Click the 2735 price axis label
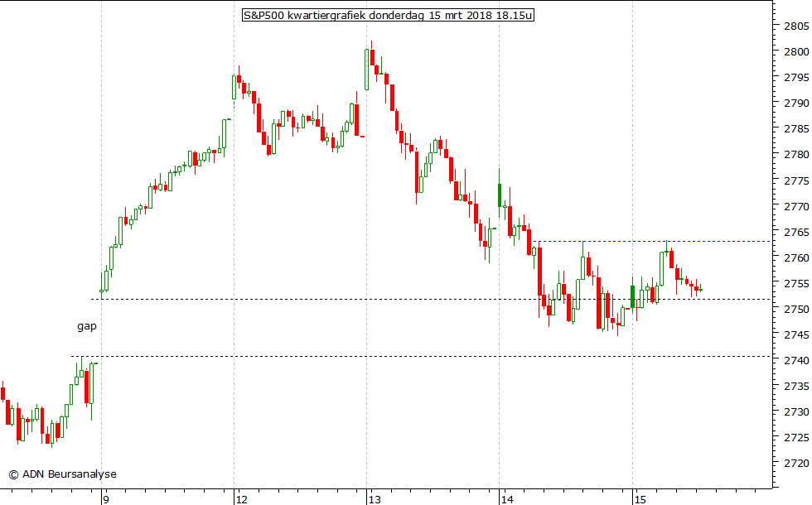The width and height of the screenshot is (812, 505). point(796,386)
